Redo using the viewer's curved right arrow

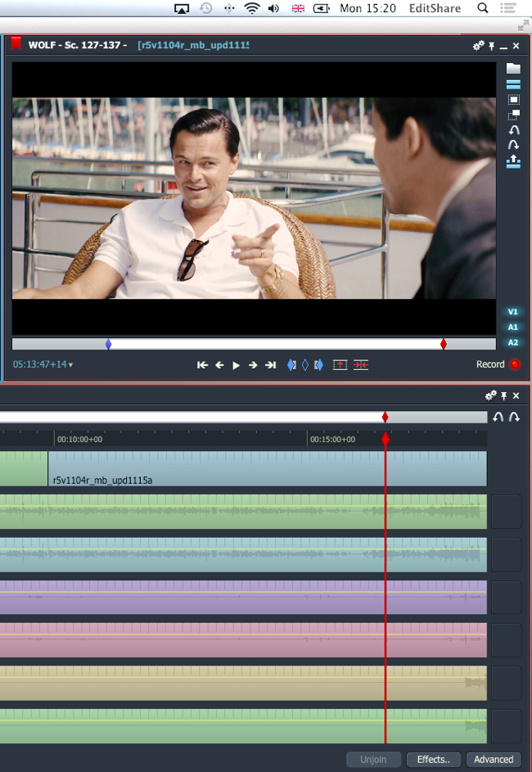[x=514, y=145]
